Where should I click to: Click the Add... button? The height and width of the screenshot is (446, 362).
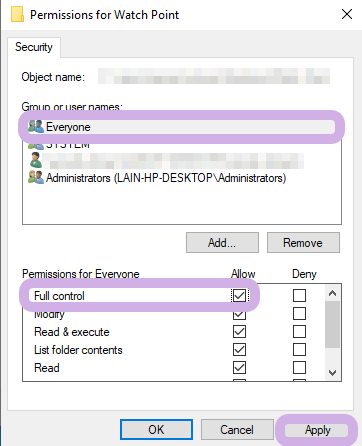tap(222, 243)
